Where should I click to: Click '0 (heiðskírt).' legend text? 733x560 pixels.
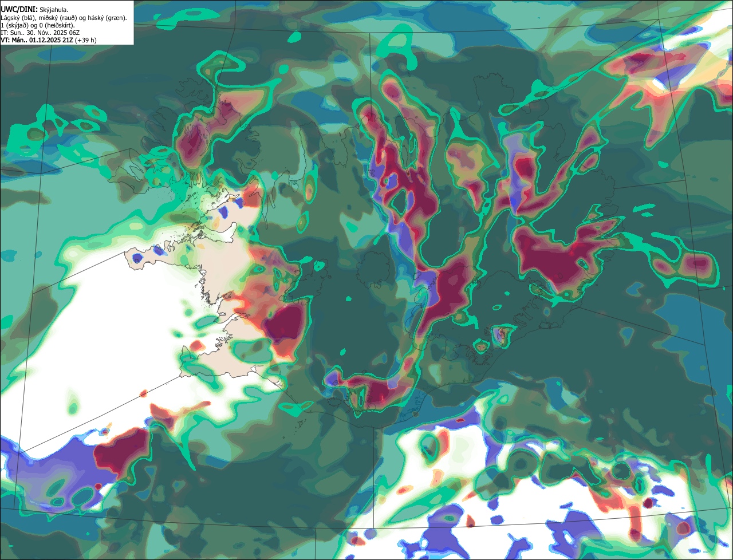(x=57, y=26)
